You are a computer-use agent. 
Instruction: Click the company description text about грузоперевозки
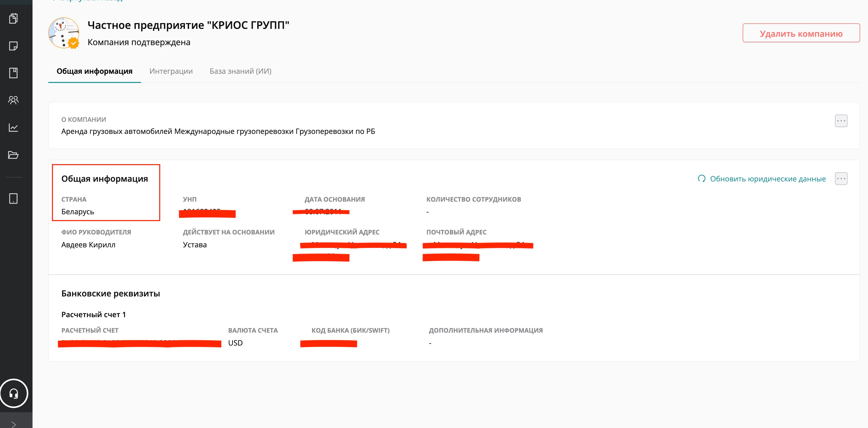218,131
